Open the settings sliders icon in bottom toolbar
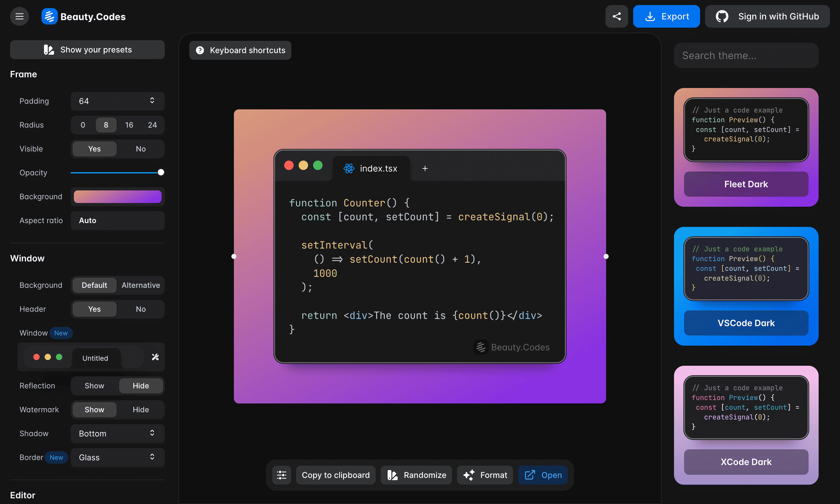Image resolution: width=840 pixels, height=504 pixels. pyautogui.click(x=281, y=475)
